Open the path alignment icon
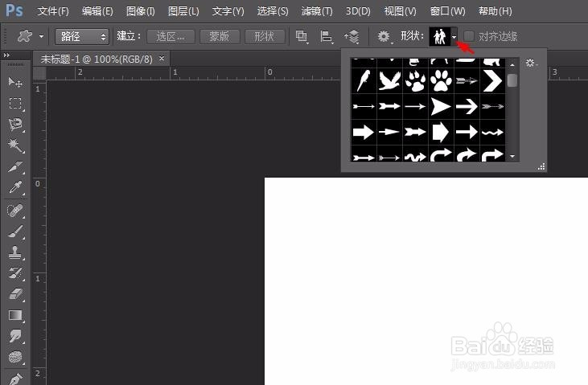The width and height of the screenshot is (588, 385). click(327, 36)
